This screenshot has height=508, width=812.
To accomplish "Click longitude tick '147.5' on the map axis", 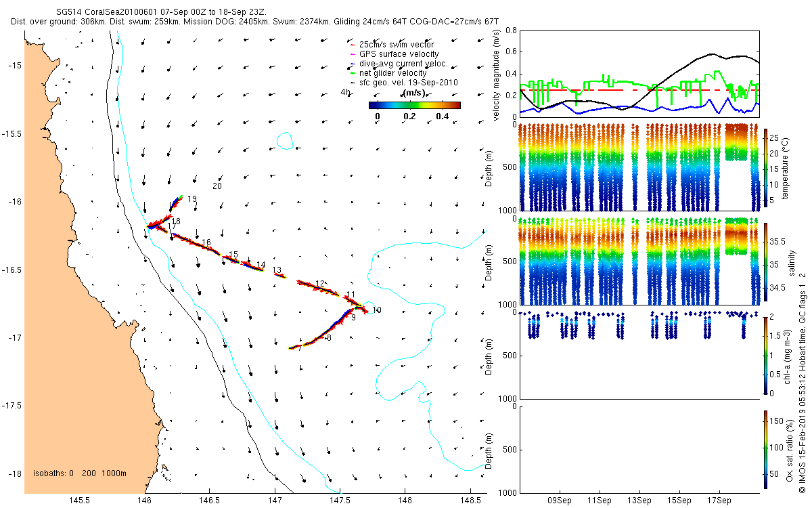I will click(x=340, y=501).
